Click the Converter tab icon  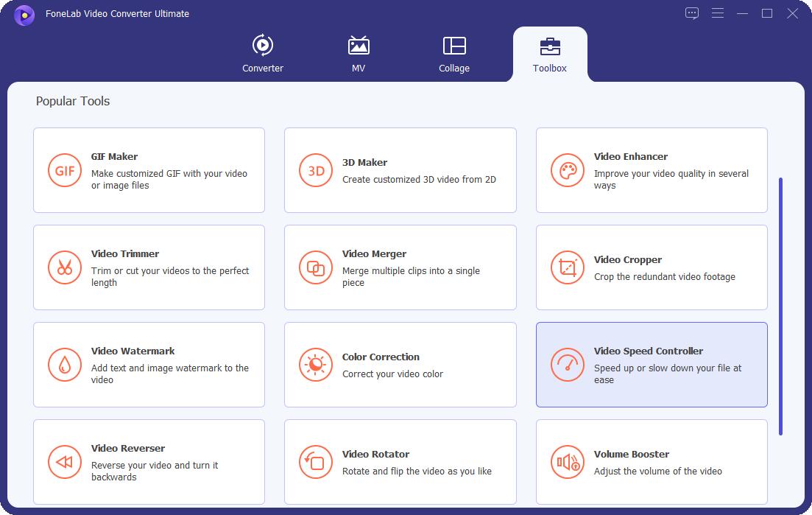pyautogui.click(x=263, y=46)
